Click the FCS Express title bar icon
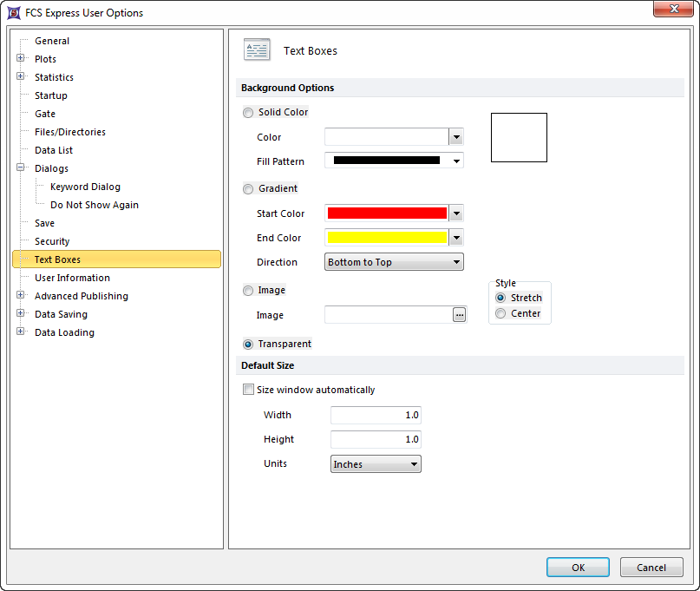This screenshot has width=700, height=591. [x=14, y=13]
